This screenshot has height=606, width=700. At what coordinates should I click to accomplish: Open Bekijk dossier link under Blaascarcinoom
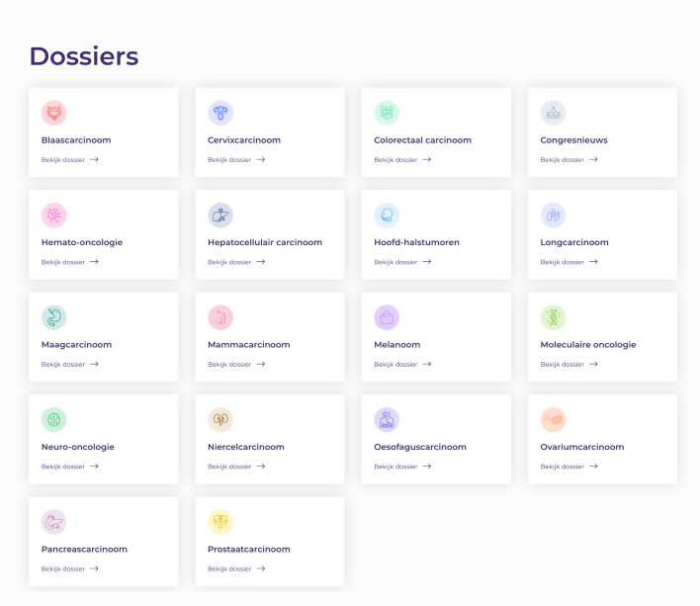click(x=70, y=160)
